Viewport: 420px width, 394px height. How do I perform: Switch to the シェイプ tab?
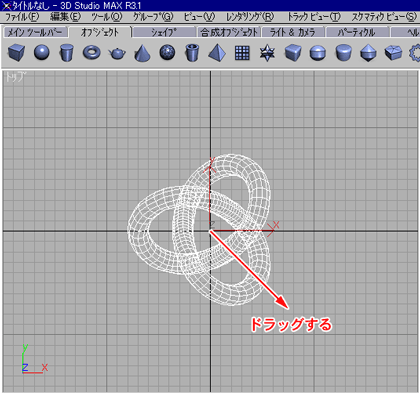point(164,32)
